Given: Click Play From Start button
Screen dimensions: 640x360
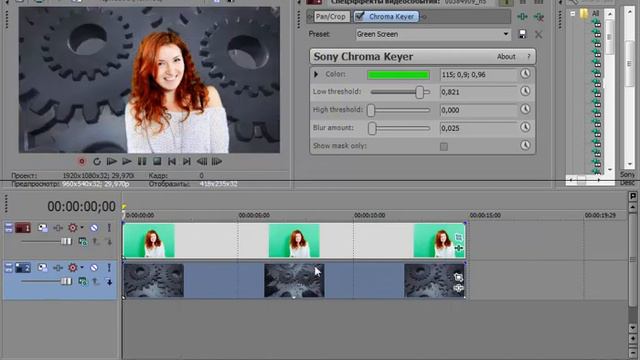Looking at the screenshot, I should pos(111,162).
